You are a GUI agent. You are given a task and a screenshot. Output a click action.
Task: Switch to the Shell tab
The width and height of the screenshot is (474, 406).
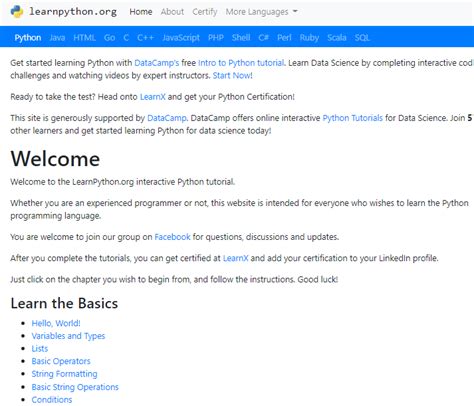coord(241,38)
